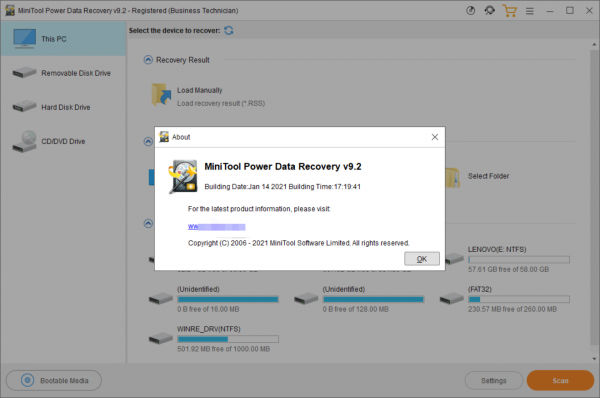Click the orange Scan button

click(560, 380)
